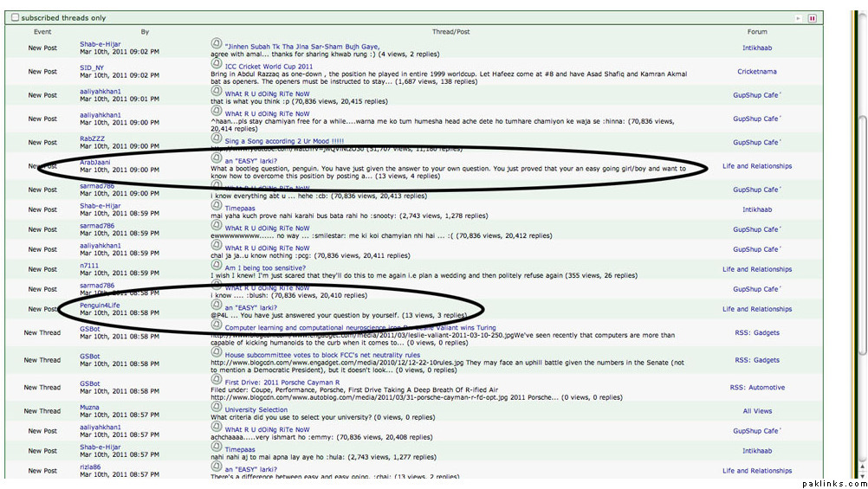
Task: Open thread ICC Cricket World Cup 2011
Action: (267, 66)
